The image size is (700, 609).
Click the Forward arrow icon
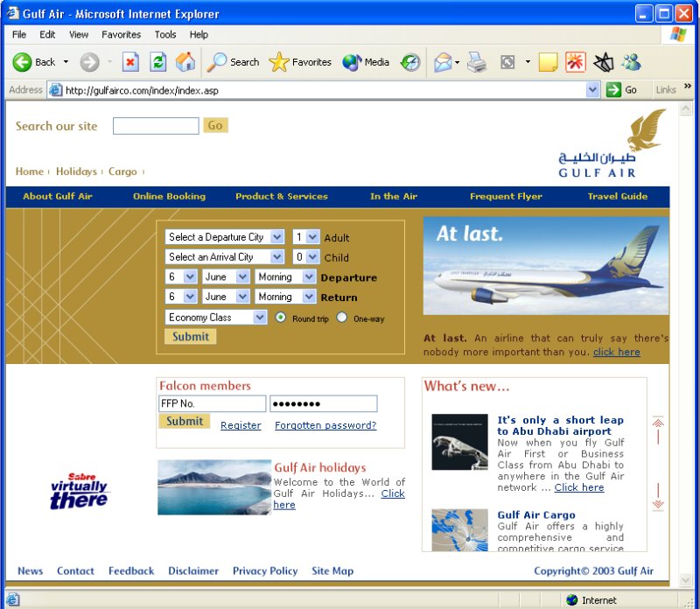point(89,62)
